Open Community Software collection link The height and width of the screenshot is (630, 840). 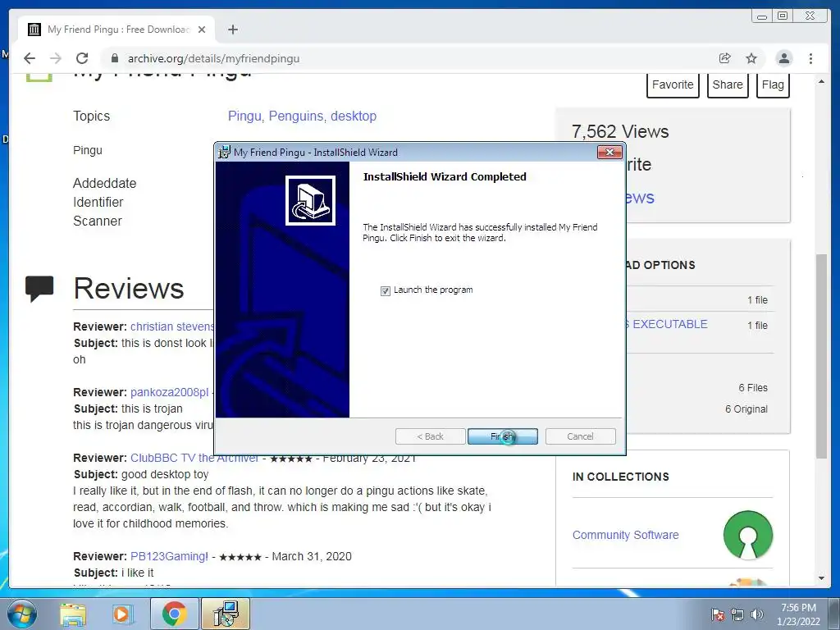pyautogui.click(x=625, y=535)
